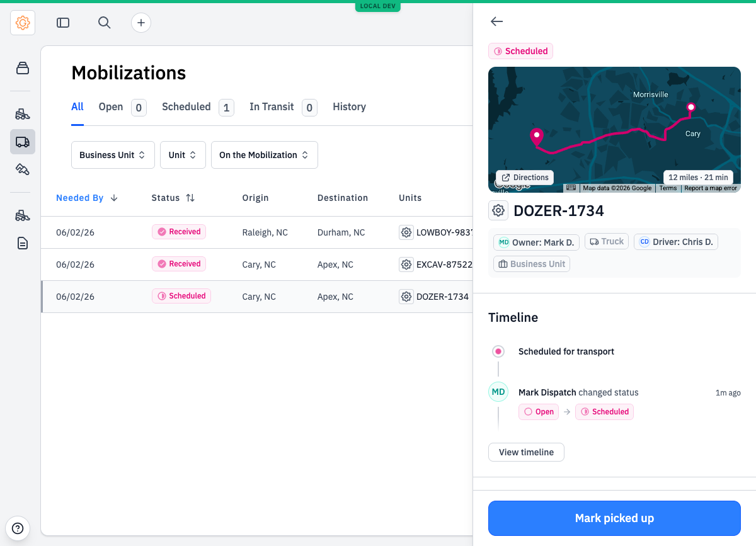756x546 pixels.
Task: Switch to the Open tab
Action: tap(122, 107)
